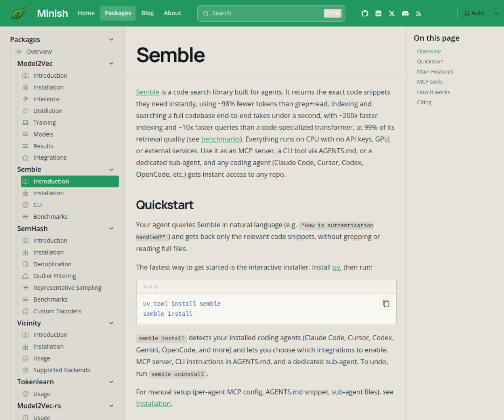Open the Auto theme dropdown

[x=481, y=13]
